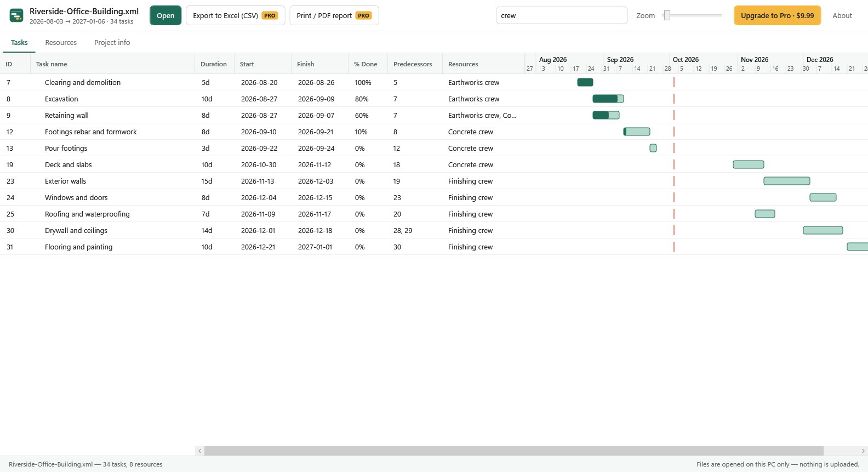
Task: Focus the search field containing "crew"
Action: click(x=562, y=15)
